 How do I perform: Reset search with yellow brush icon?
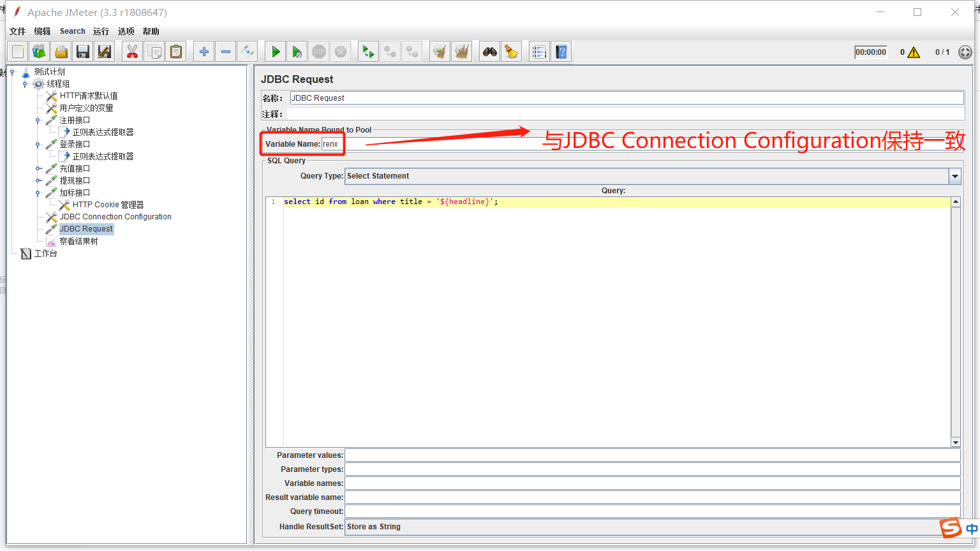point(511,52)
